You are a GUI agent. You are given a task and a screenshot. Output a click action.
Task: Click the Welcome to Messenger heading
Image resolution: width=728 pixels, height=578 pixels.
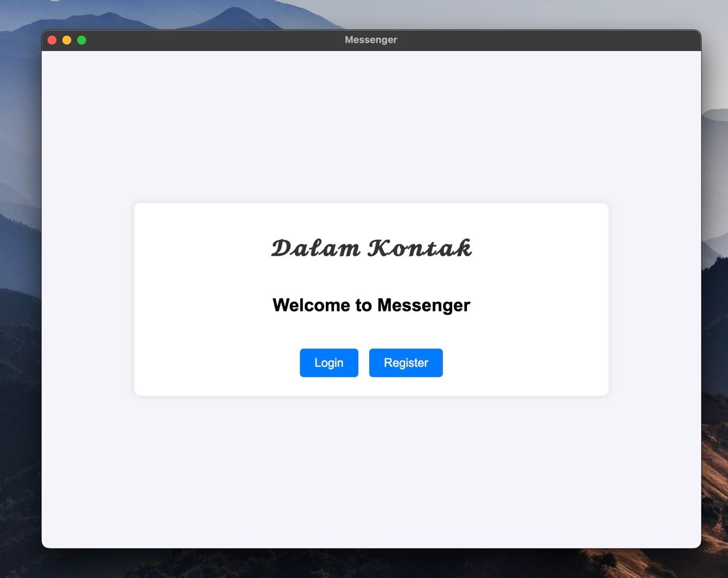(x=371, y=305)
